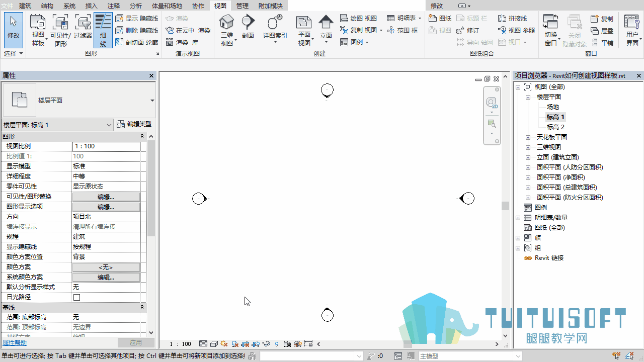Click the view scale 1 : 100 control
The image size is (644, 362).
[x=180, y=344]
